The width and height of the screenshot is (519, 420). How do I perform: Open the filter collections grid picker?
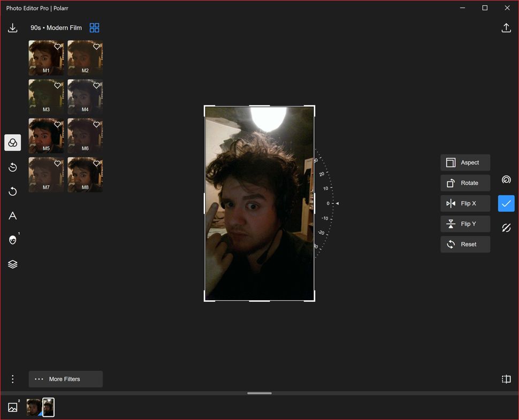94,27
